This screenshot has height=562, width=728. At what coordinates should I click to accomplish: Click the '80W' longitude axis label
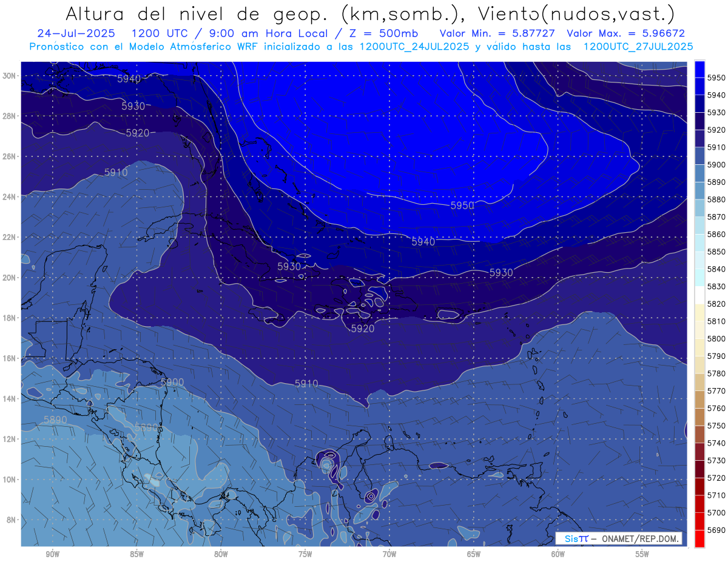(221, 554)
